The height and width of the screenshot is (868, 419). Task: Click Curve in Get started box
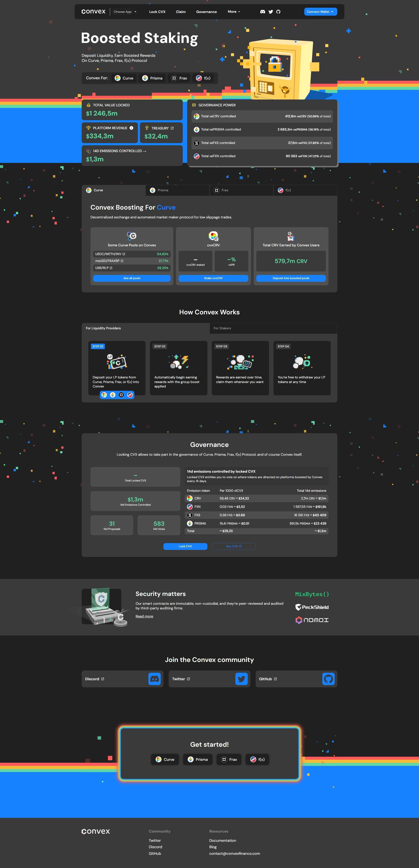pyautogui.click(x=165, y=759)
